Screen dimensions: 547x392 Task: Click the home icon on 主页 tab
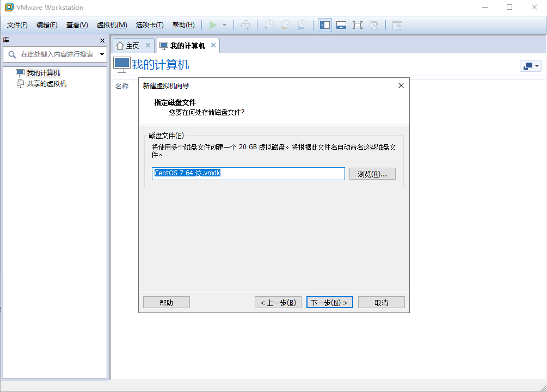(x=120, y=46)
